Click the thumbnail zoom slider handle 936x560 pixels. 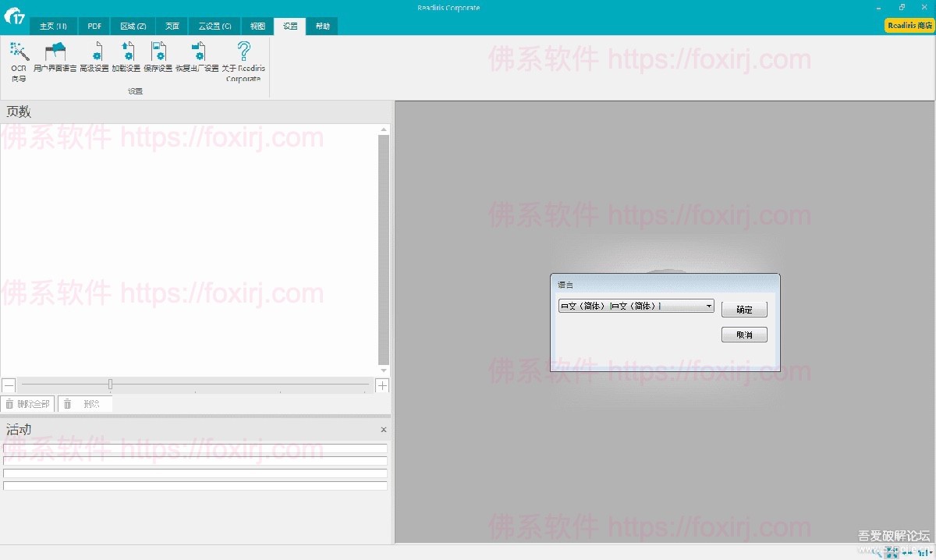110,385
